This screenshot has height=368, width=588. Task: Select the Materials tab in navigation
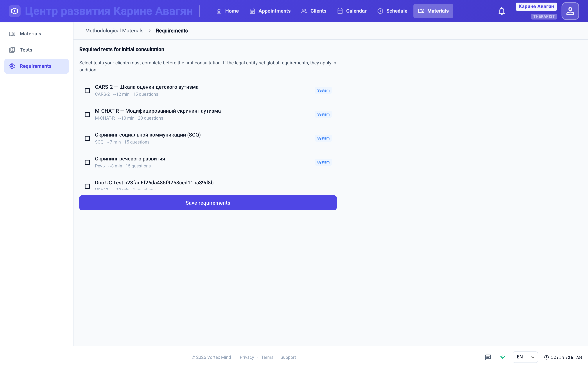(433, 11)
